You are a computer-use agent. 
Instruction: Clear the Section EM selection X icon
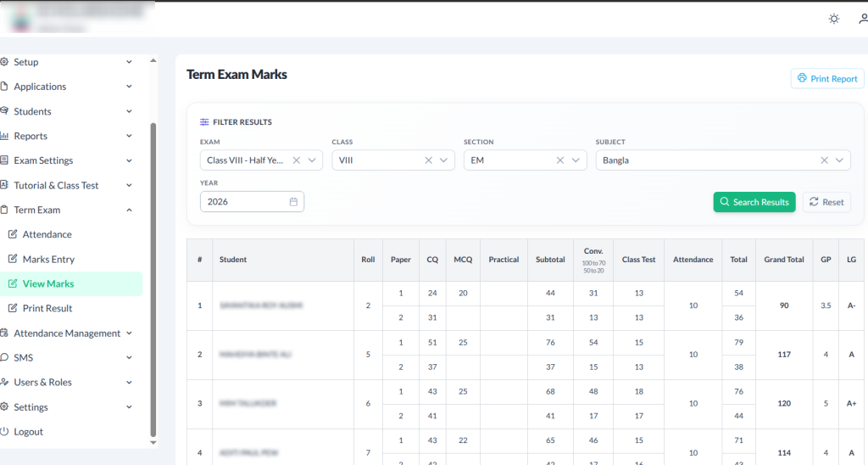[x=559, y=160]
